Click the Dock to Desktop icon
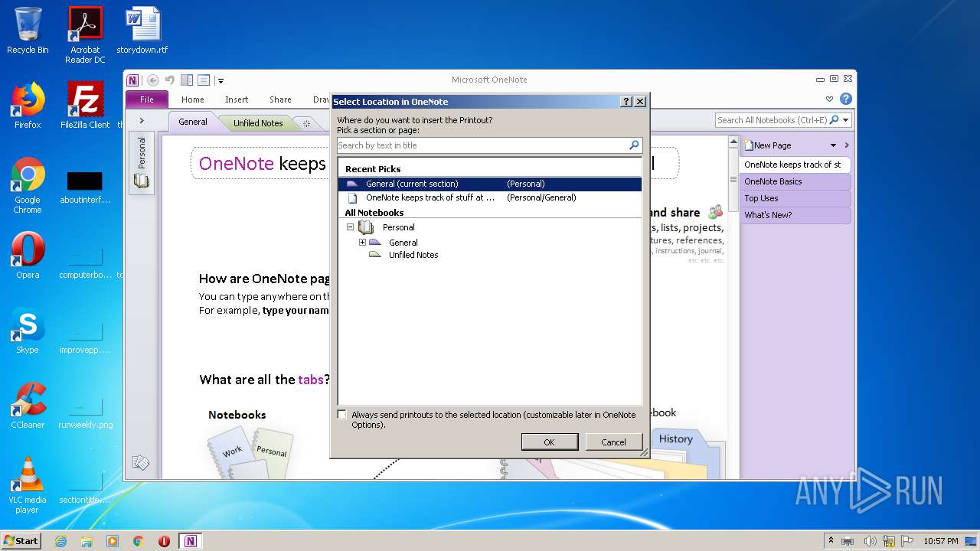This screenshot has width=980, height=551. (187, 80)
